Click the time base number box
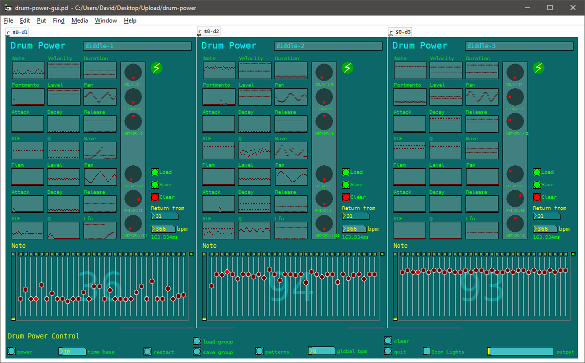 (x=72, y=351)
